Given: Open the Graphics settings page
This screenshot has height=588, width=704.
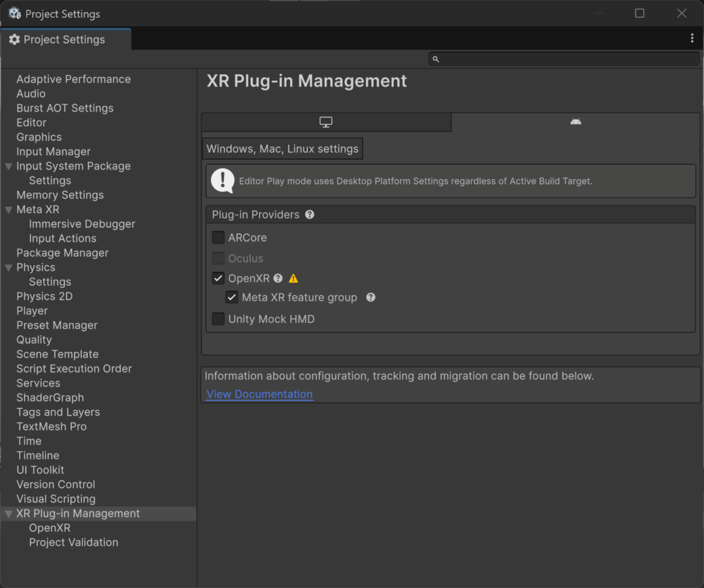Looking at the screenshot, I should (39, 137).
